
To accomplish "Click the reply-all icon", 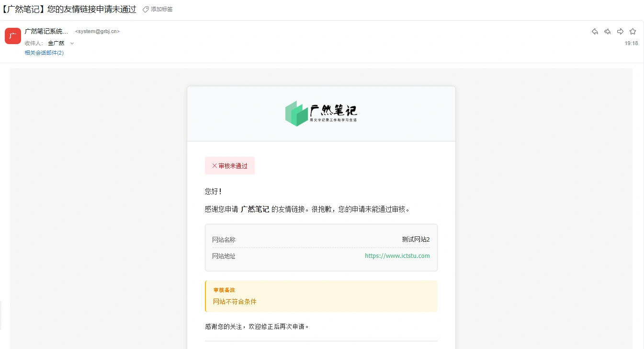I will (x=607, y=32).
